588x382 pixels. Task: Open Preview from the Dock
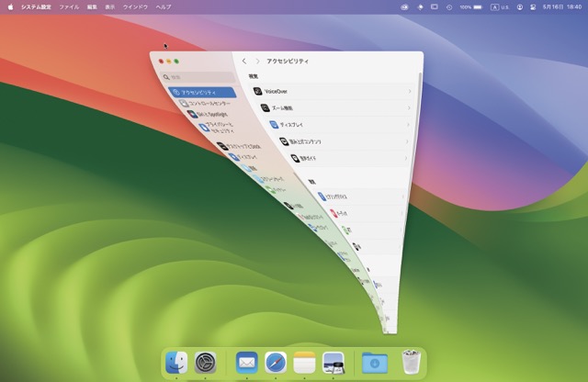pyautogui.click(x=333, y=362)
